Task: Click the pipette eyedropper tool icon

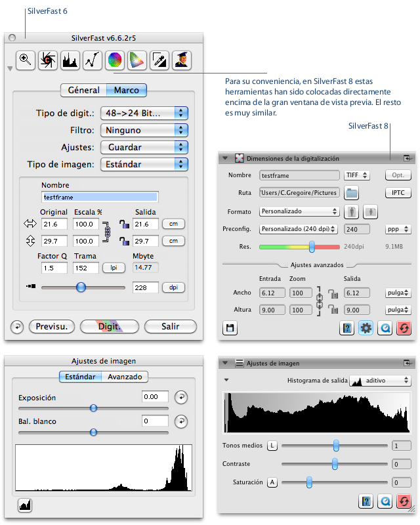Action: (x=159, y=60)
